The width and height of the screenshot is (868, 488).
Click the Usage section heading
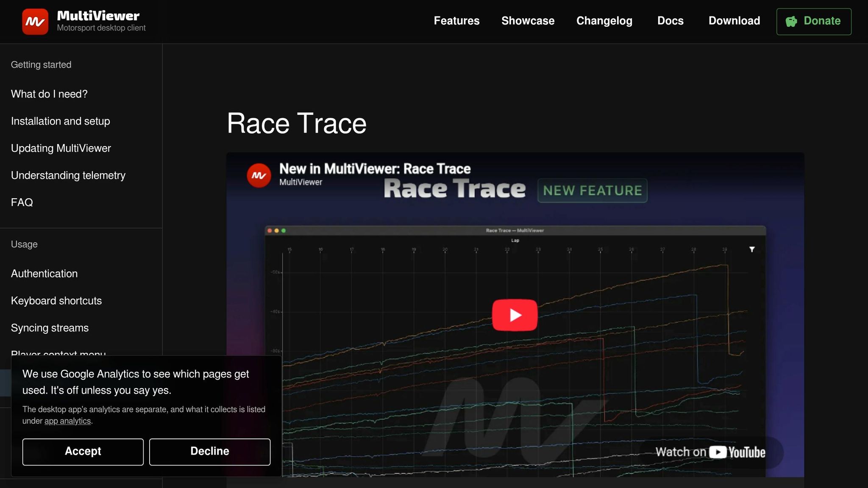pos(24,244)
